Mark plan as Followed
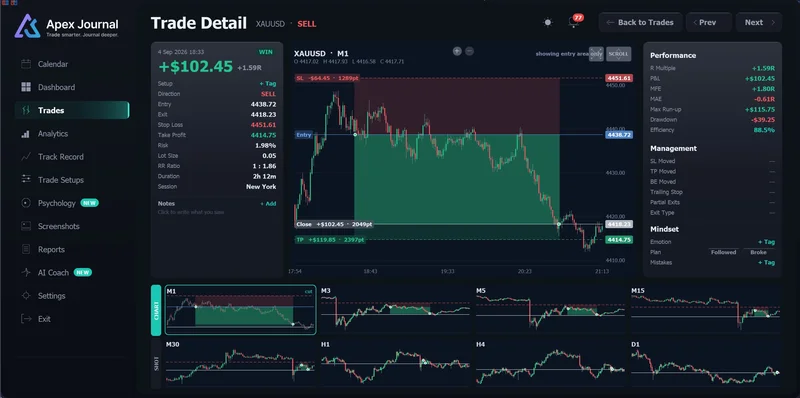The width and height of the screenshot is (800, 398). click(x=723, y=252)
